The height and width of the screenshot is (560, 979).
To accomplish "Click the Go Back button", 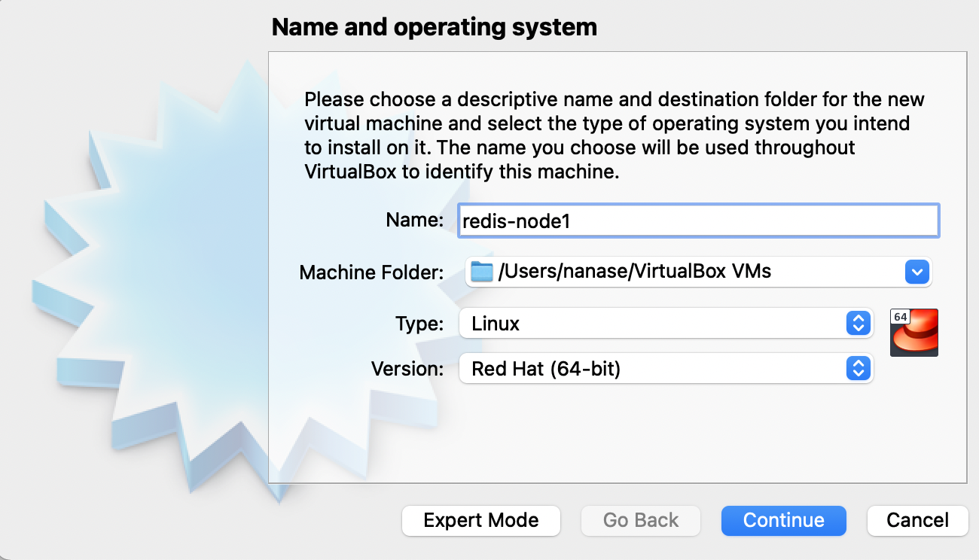I will coord(641,520).
